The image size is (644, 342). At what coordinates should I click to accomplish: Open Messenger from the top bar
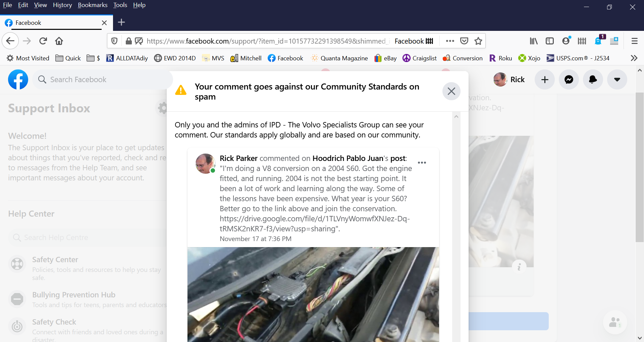[569, 79]
